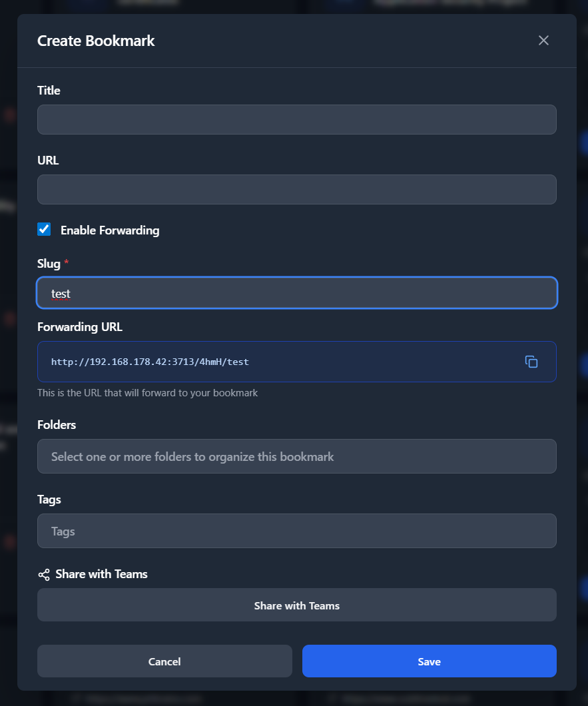Viewport: 588px width, 706px height.
Task: Open the Share with Teams panel
Action: pos(297,605)
